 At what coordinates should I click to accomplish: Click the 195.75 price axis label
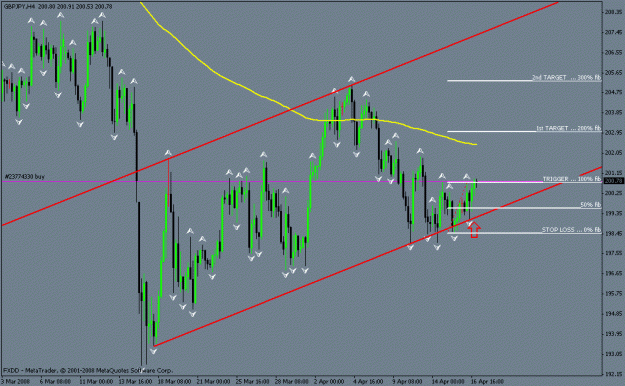(x=613, y=293)
